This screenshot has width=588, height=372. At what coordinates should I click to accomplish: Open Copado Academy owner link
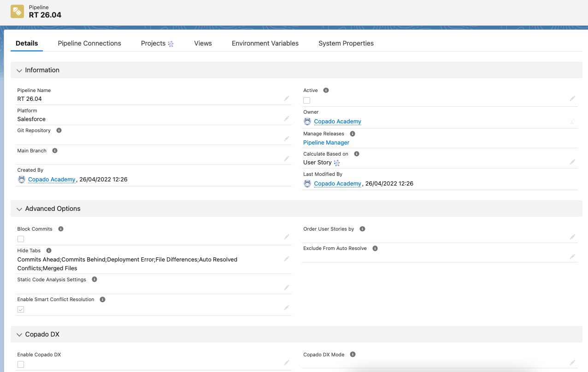pos(337,122)
